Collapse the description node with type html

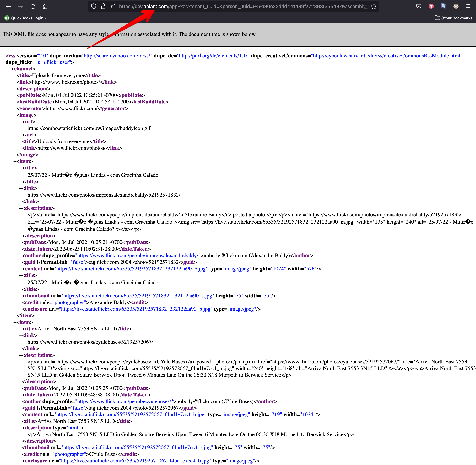tap(20, 428)
